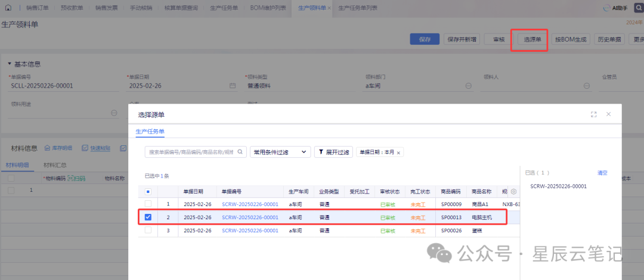Check row 3 checkbox for 蛋糕
Viewport: 644px width, 280px height.
(x=148, y=231)
